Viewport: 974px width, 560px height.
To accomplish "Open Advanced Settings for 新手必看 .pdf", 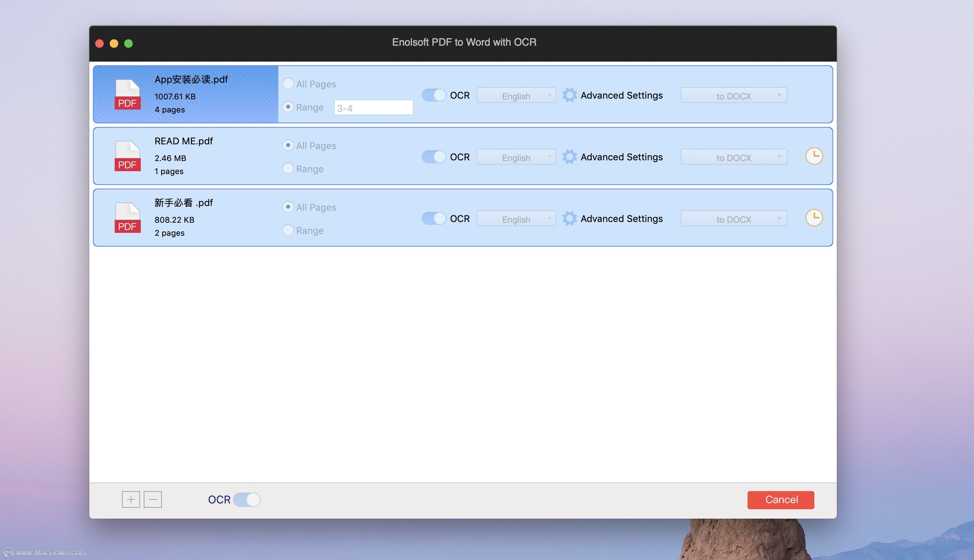I will pyautogui.click(x=622, y=218).
